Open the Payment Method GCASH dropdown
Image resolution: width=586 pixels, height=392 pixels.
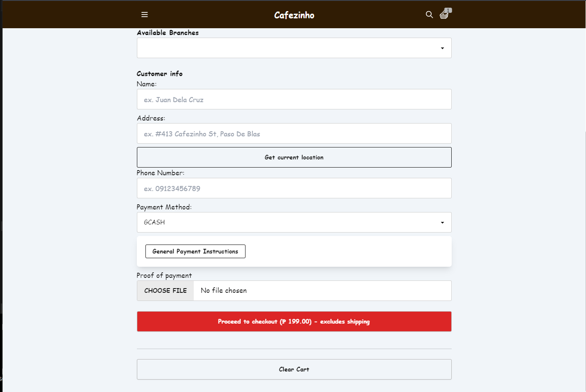click(294, 222)
